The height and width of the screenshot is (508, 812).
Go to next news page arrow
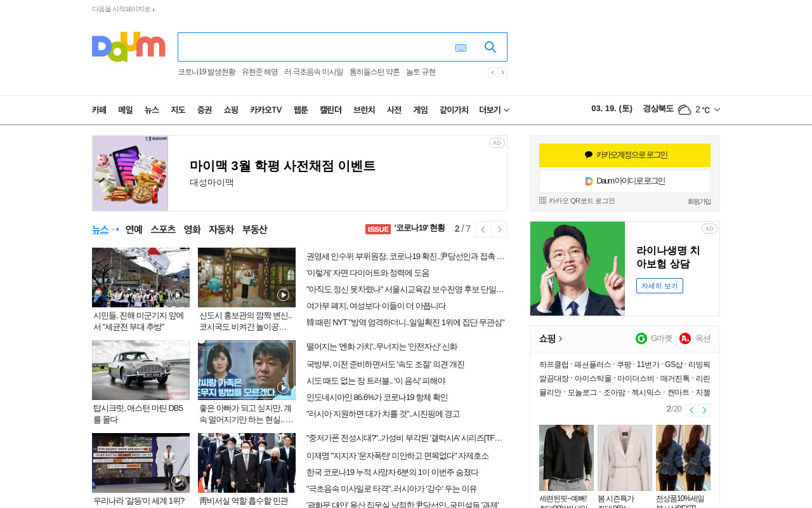(499, 229)
